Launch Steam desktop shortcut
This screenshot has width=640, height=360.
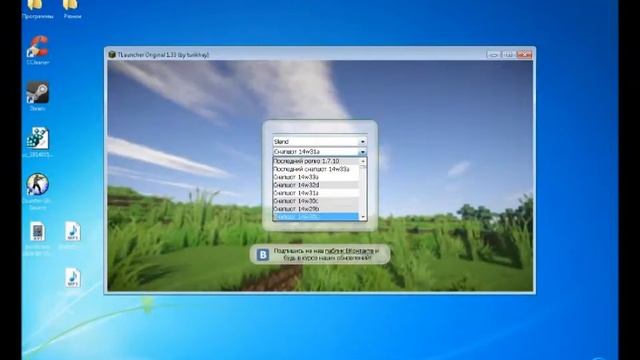click(x=38, y=96)
